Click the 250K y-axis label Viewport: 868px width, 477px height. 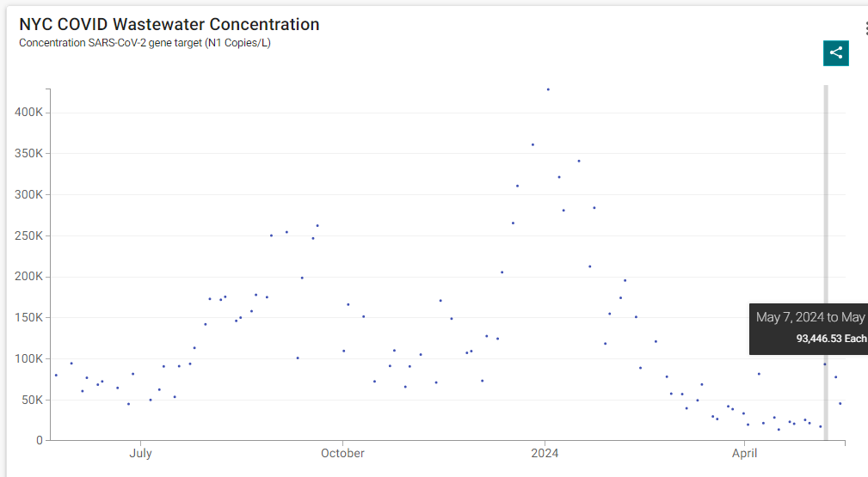30,235
